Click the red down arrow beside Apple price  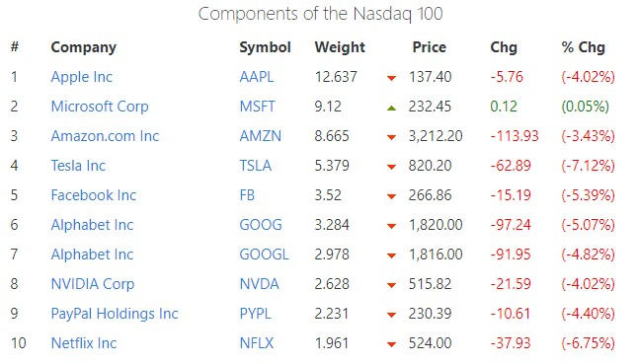[x=391, y=78]
